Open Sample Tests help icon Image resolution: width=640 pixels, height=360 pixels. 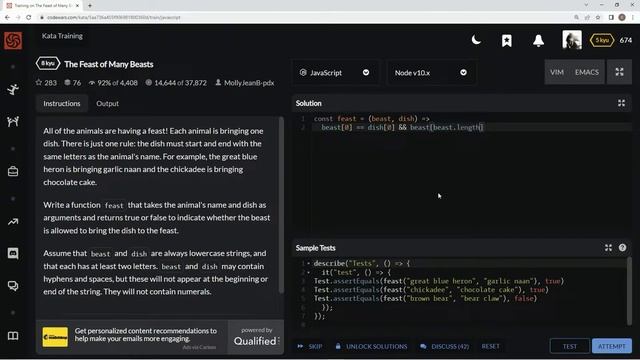(x=622, y=247)
